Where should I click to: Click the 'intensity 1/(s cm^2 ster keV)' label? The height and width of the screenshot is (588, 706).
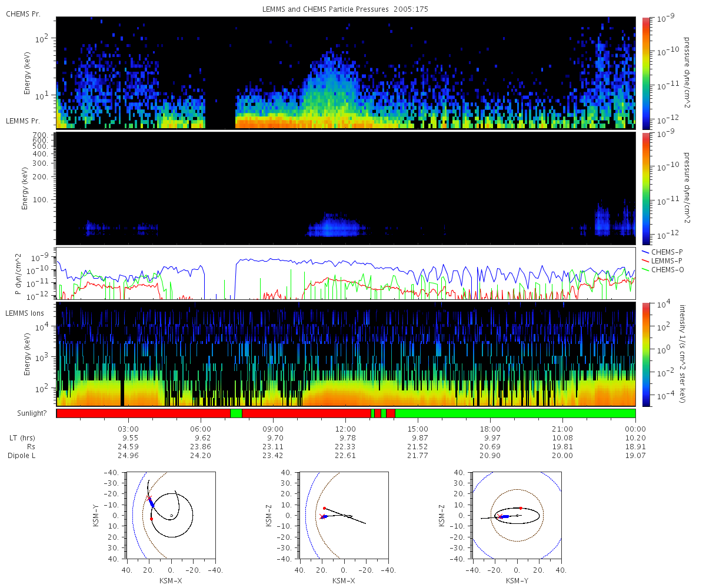point(684,354)
